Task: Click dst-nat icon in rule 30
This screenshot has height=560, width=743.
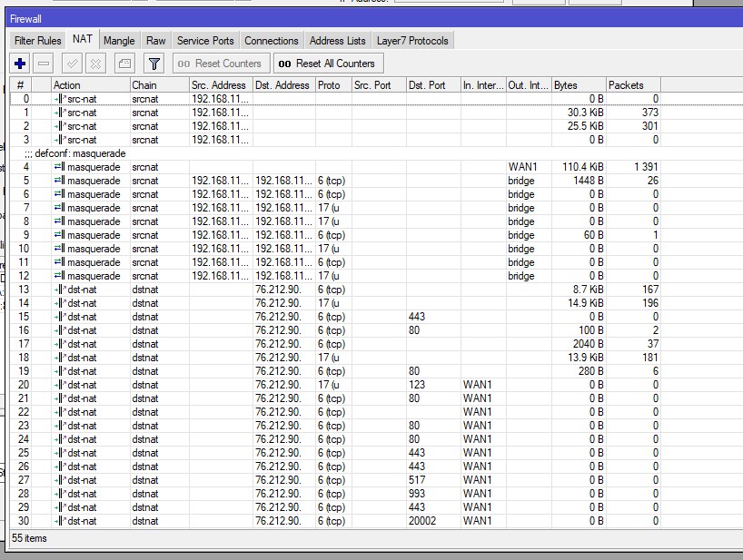Action: pos(60,521)
